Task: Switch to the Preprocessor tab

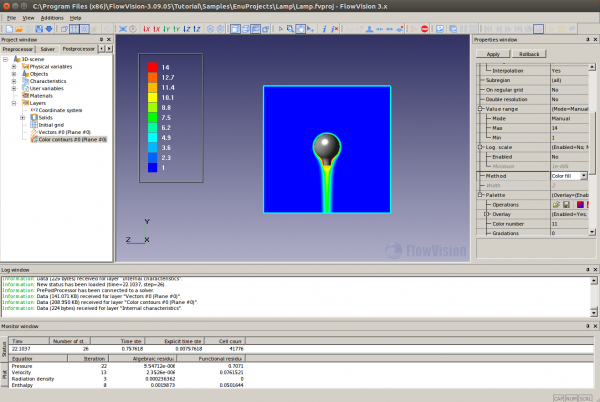Action: [x=18, y=49]
